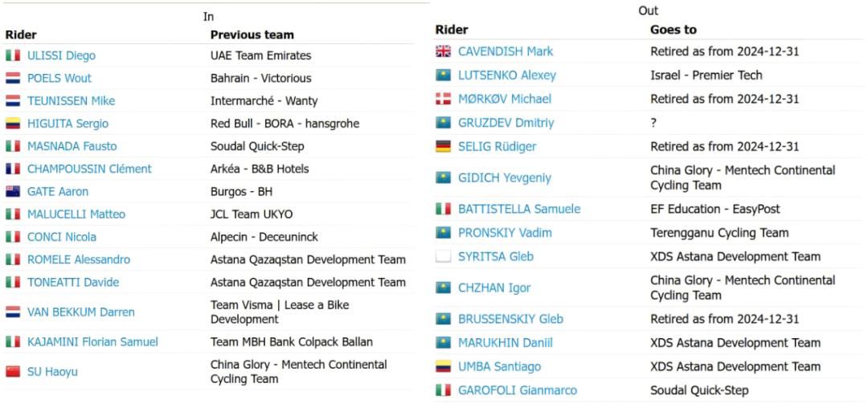Click the Italian flag by Ulissi Diego

13,56
